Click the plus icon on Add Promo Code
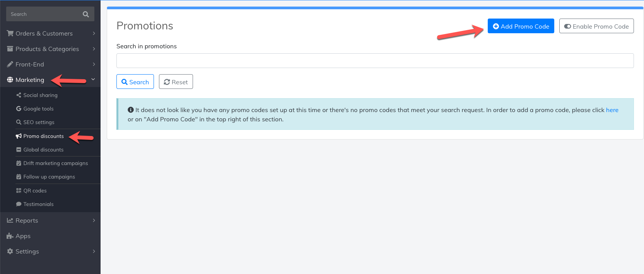 pos(496,26)
